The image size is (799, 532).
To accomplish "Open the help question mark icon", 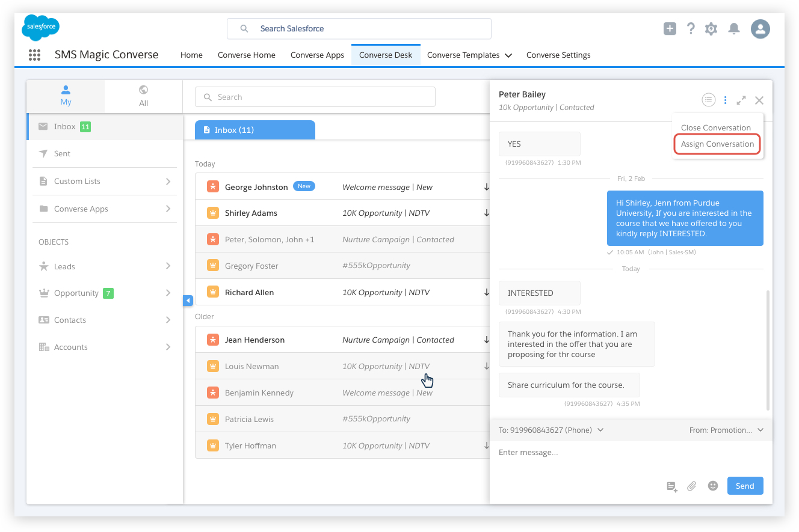I will 691,28.
